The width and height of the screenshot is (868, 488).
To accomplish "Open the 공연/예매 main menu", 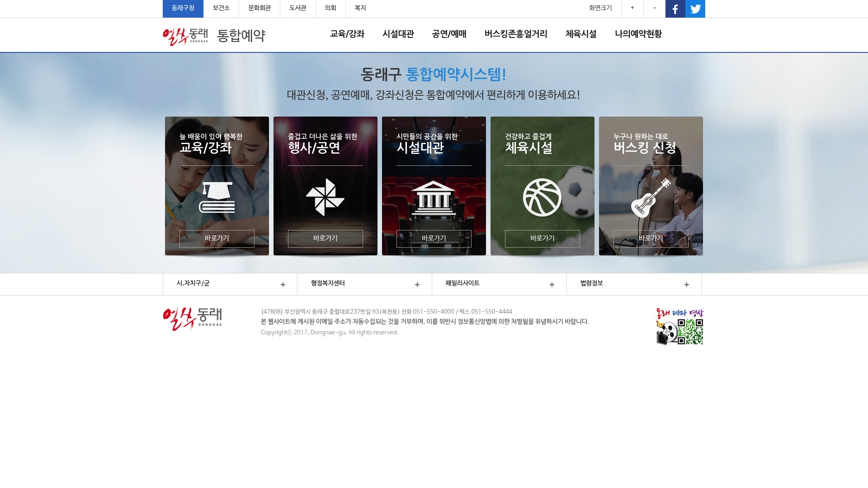I will tap(449, 34).
